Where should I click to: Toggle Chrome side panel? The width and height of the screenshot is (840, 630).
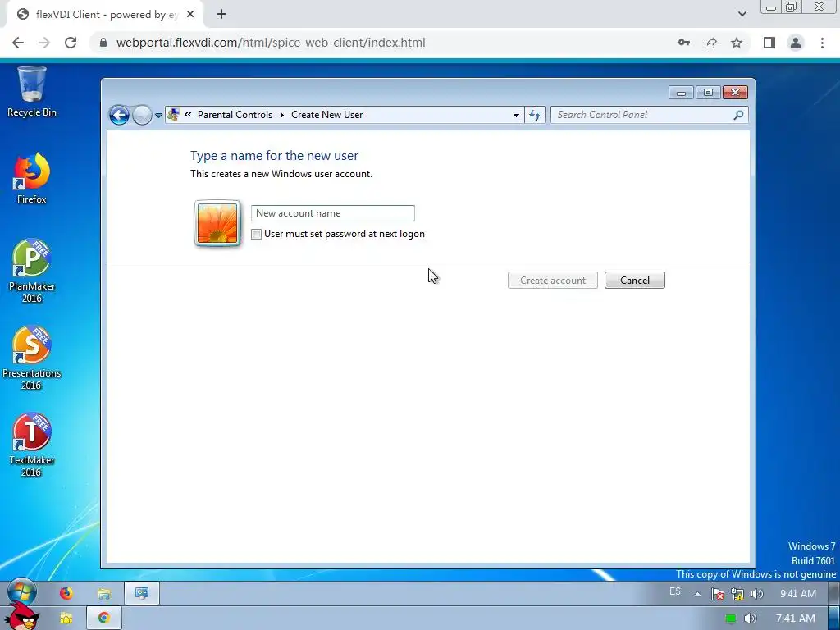769,43
